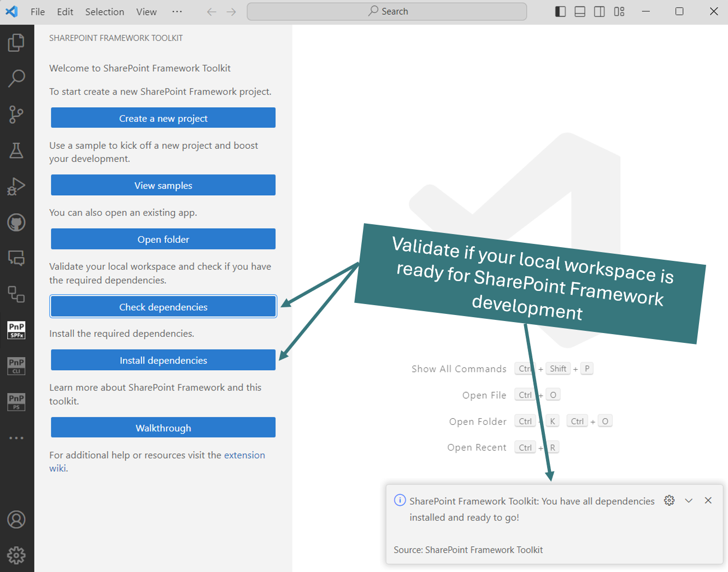The height and width of the screenshot is (572, 728).
Task: Open the Run and Debug view
Action: (16, 186)
